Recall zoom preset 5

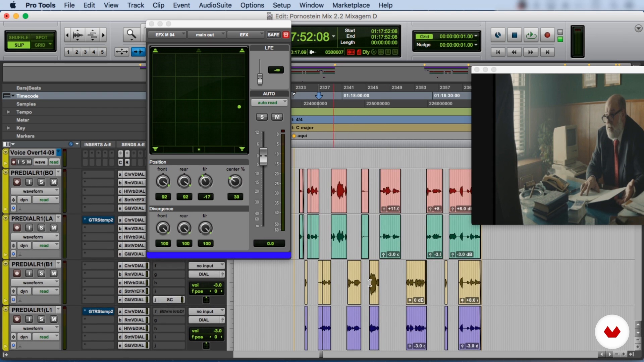click(102, 52)
